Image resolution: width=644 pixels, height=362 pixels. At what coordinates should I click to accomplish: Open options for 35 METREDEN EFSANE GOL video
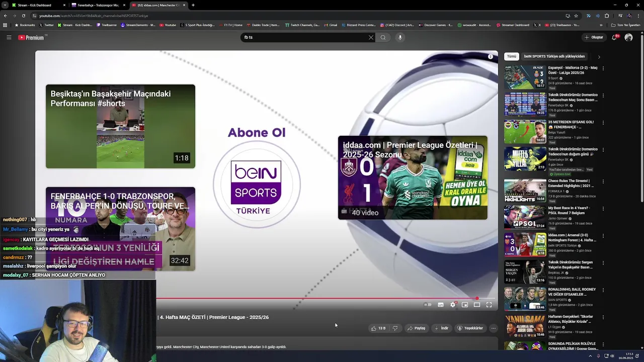pos(603,123)
